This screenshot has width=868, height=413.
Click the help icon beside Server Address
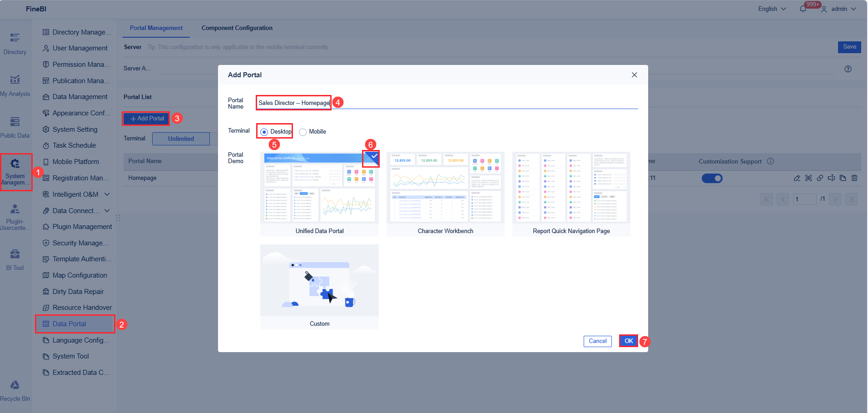tap(848, 69)
